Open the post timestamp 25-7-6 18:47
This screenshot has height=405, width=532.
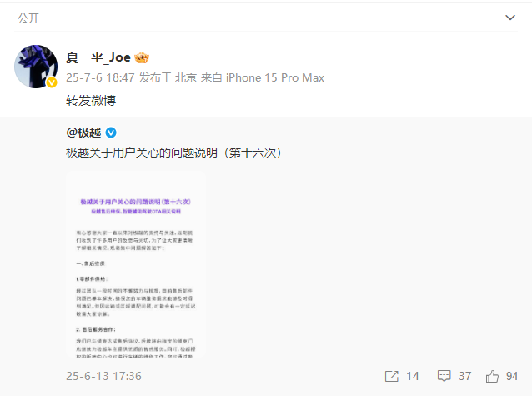tap(100, 77)
